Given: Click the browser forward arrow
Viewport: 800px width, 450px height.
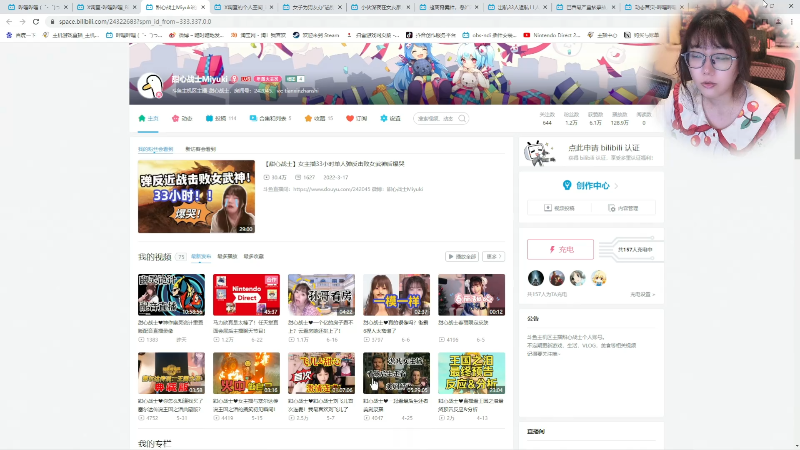Looking at the screenshot, I should pyautogui.click(x=22, y=21).
